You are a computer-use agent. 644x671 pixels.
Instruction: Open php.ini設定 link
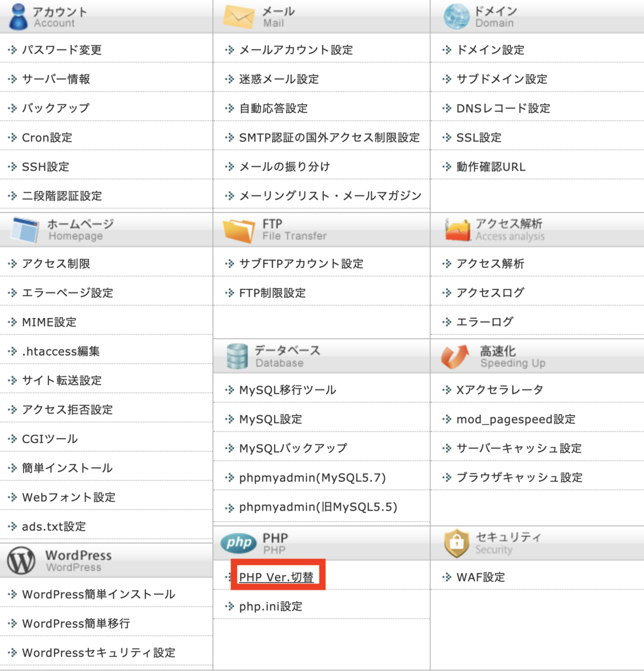[271, 606]
